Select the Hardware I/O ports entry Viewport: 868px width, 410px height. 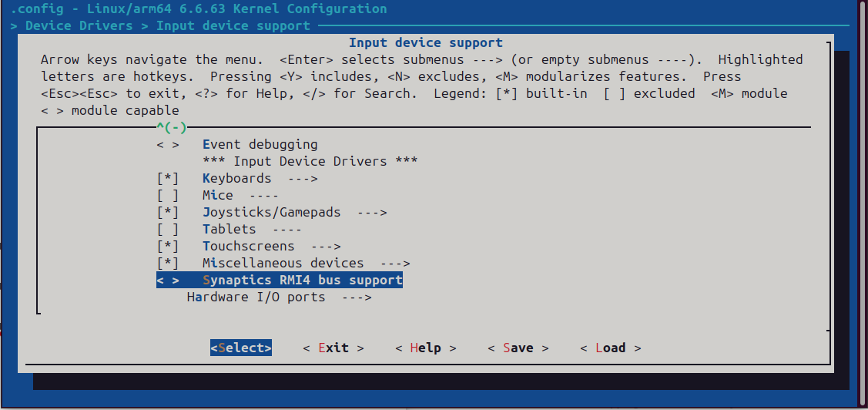(256, 297)
